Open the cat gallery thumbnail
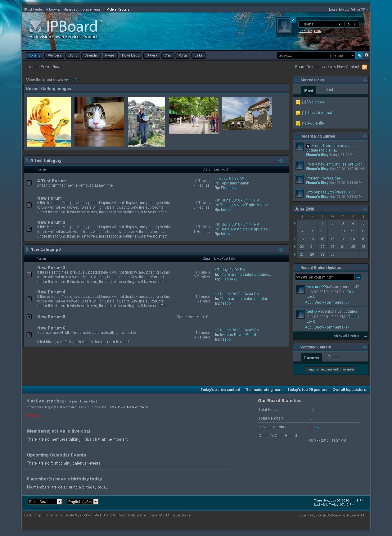The width and height of the screenshot is (392, 536). point(99,121)
